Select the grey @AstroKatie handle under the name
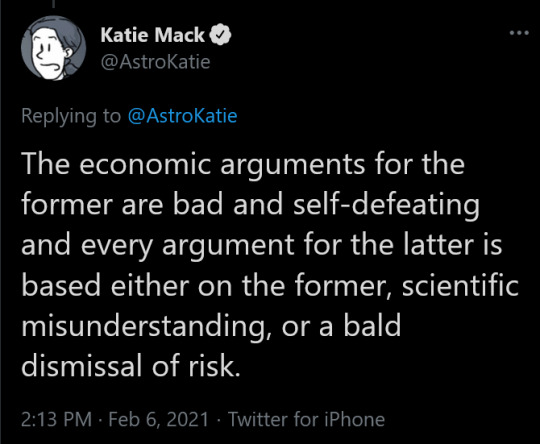Image resolution: width=540 pixels, height=444 pixels. click(155, 62)
